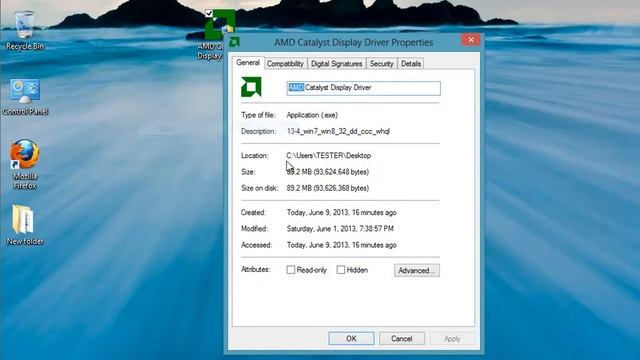Click the dialog title AMD Catalyst Display Driver Properties

tap(353, 42)
